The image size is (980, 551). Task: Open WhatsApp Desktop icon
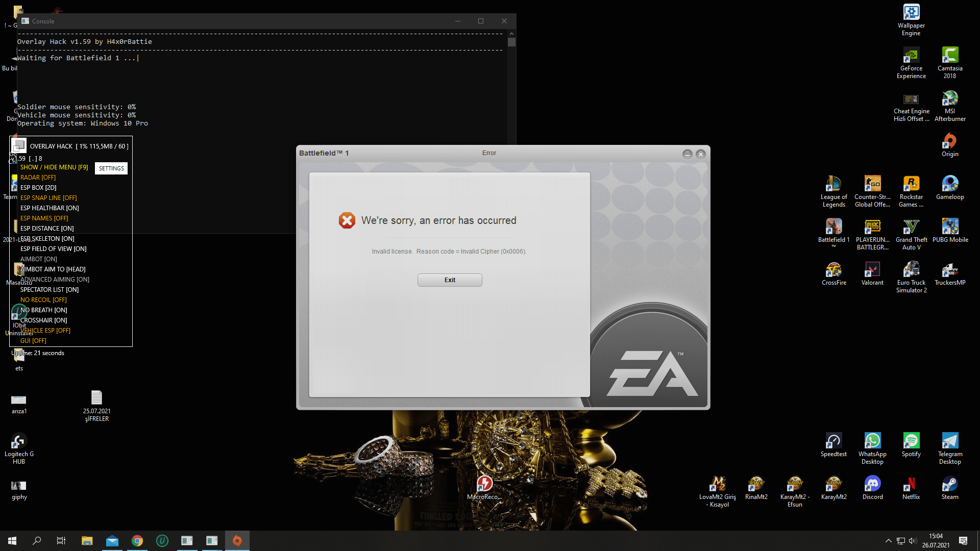(x=872, y=449)
